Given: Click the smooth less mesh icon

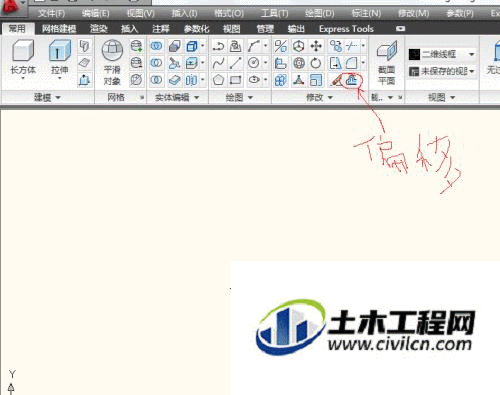Looking at the screenshot, I should (x=136, y=63).
